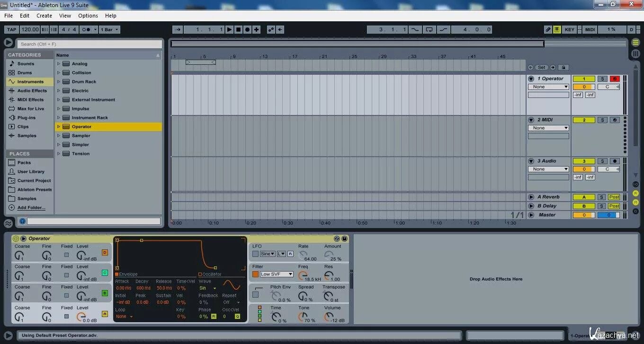Toggle the Loop switch in transport
Viewport: 644px width, 344px height.
click(x=429, y=29)
